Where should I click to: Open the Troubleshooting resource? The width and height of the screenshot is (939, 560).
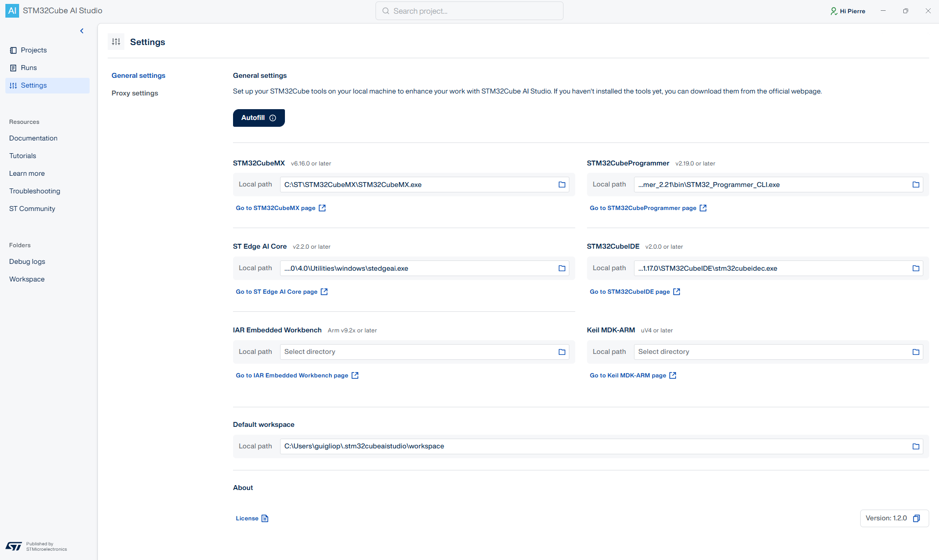click(x=35, y=191)
